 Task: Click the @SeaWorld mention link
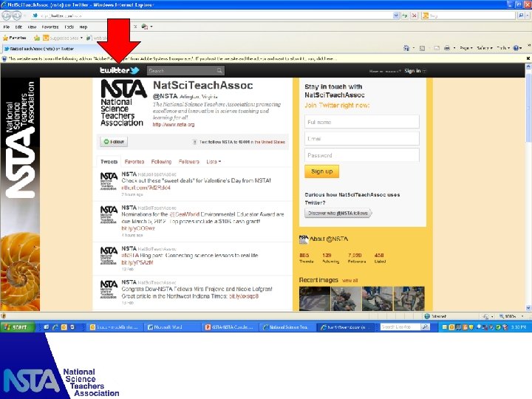[x=184, y=214]
